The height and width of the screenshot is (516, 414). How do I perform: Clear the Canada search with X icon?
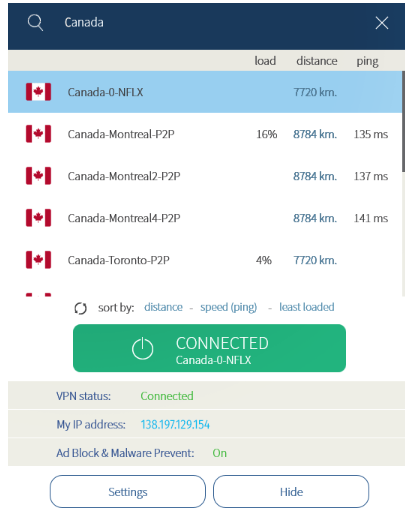[x=382, y=23]
